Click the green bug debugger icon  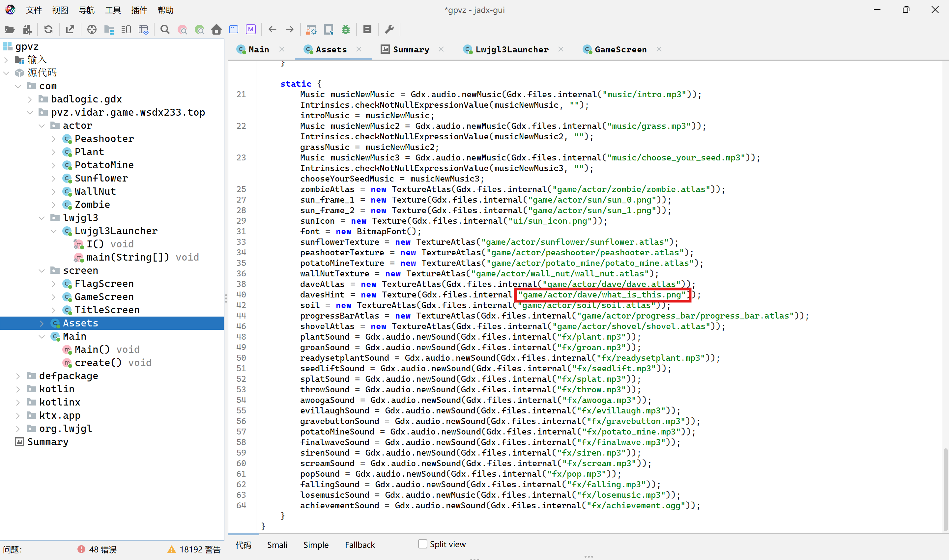(346, 29)
